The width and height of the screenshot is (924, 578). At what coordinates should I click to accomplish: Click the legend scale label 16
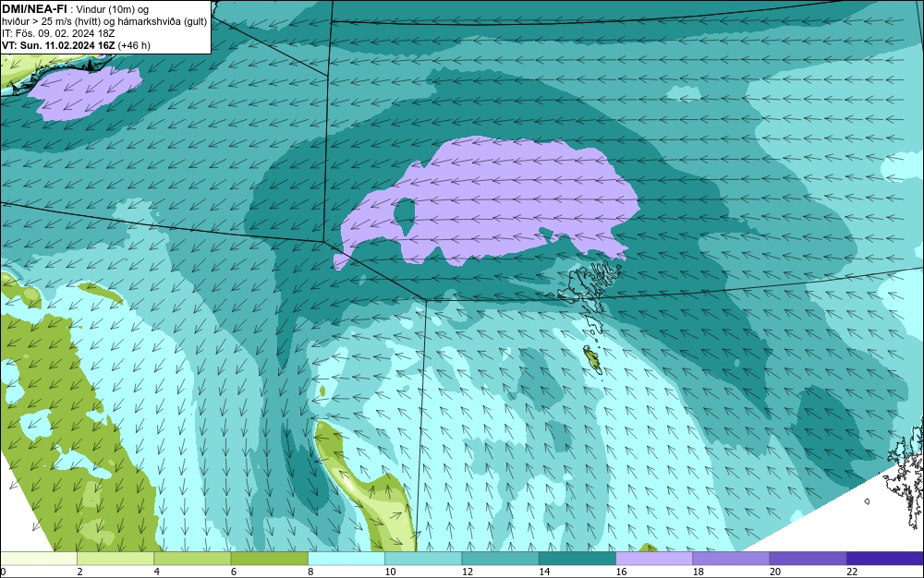(621, 572)
